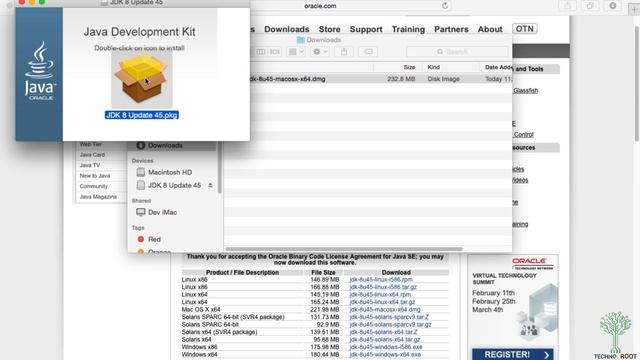Open Finder action gear menu
Viewport: 640px width, 360px height.
pyautogui.click(x=320, y=52)
